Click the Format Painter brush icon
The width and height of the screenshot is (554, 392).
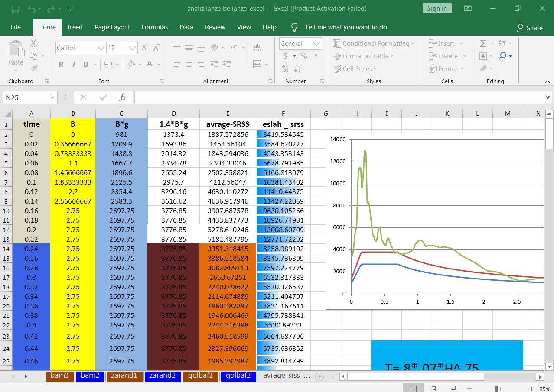34,68
